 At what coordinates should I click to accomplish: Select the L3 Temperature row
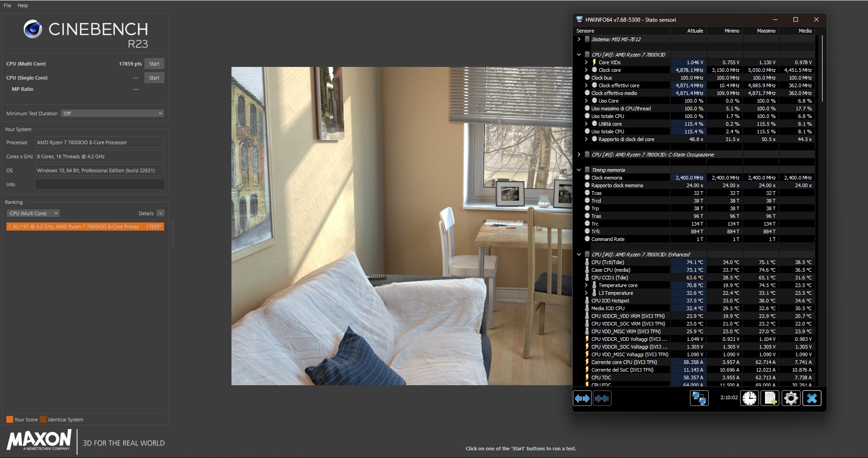click(694, 293)
